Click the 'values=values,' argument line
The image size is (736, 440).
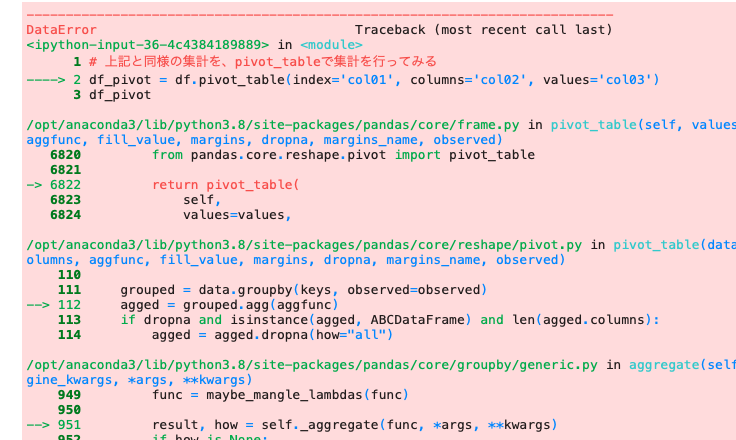tap(237, 214)
